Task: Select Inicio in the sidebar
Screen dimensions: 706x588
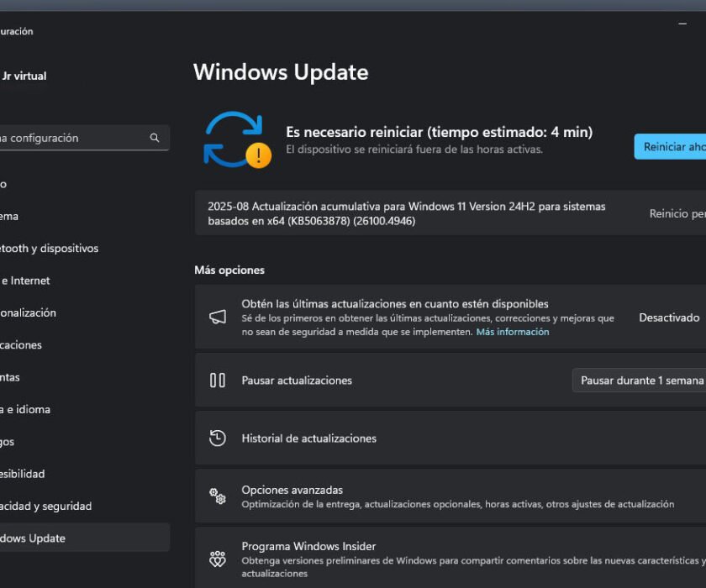Action: pos(85,184)
